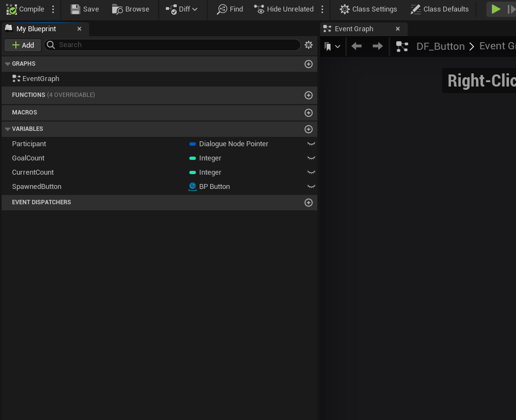
Task: Save the blueprint with Save icon
Action: click(76, 9)
